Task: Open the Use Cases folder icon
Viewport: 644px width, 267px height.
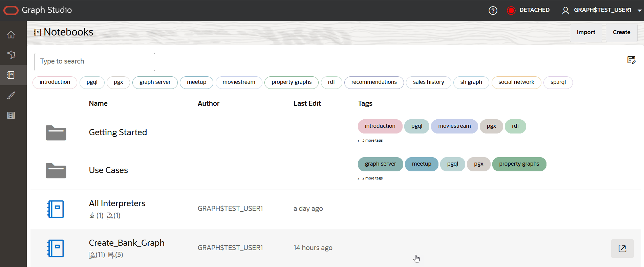Action: tap(56, 171)
